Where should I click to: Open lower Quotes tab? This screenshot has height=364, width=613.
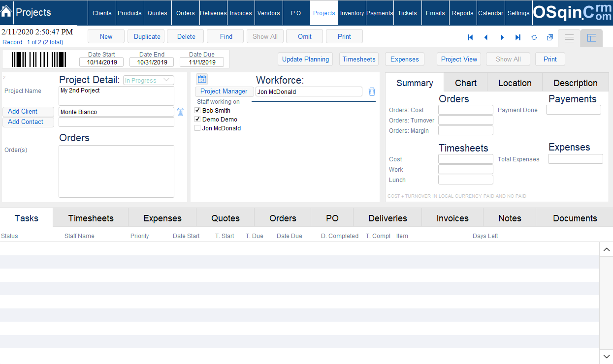tap(226, 218)
